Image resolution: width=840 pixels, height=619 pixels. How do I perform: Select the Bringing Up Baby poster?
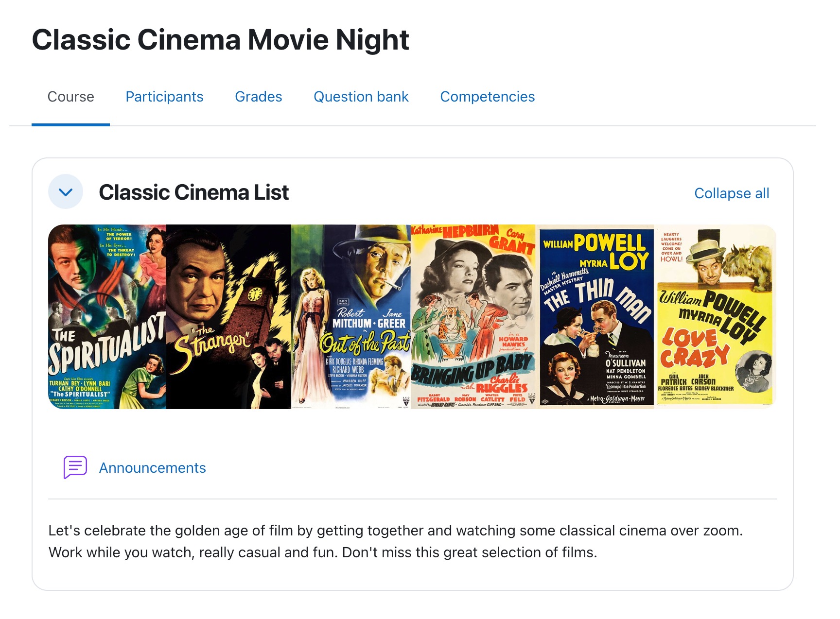(473, 316)
